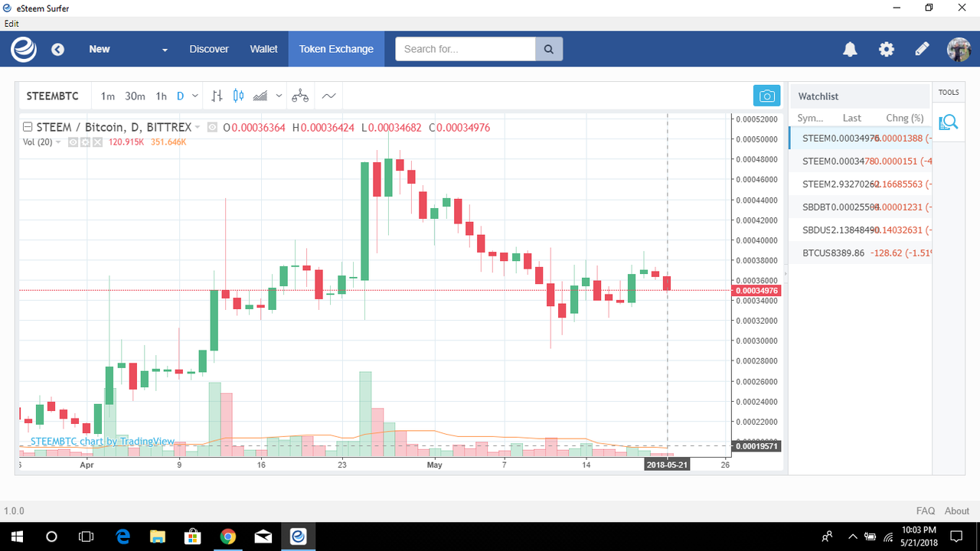Select the D daily interval
Image resolution: width=980 pixels, height=551 pixels.
(x=181, y=96)
